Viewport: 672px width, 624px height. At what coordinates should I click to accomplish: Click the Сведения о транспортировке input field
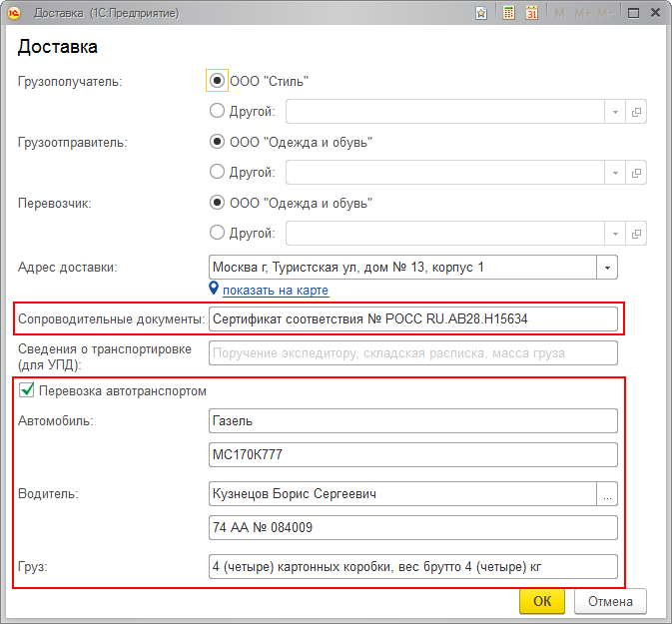tap(413, 353)
